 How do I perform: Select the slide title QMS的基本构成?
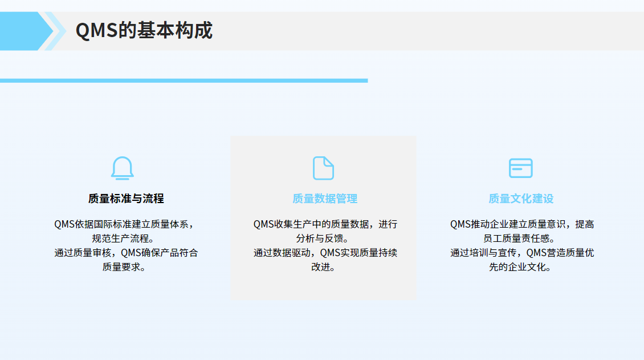[x=144, y=30]
